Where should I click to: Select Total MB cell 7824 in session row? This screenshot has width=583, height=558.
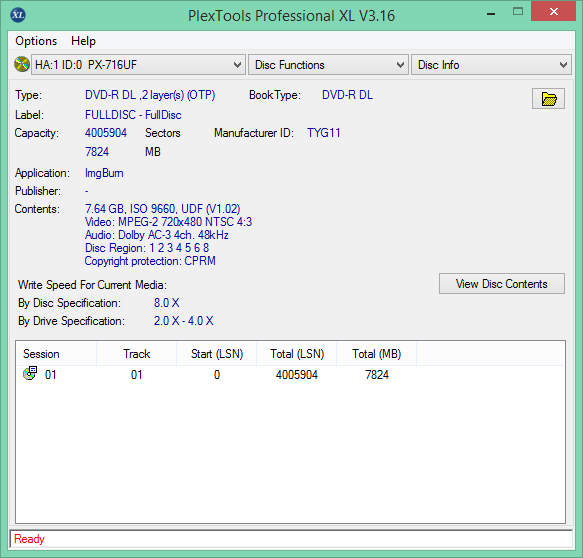[x=377, y=375]
